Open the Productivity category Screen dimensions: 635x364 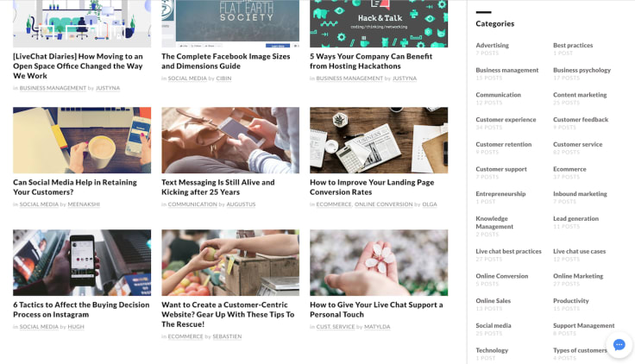[570, 300]
